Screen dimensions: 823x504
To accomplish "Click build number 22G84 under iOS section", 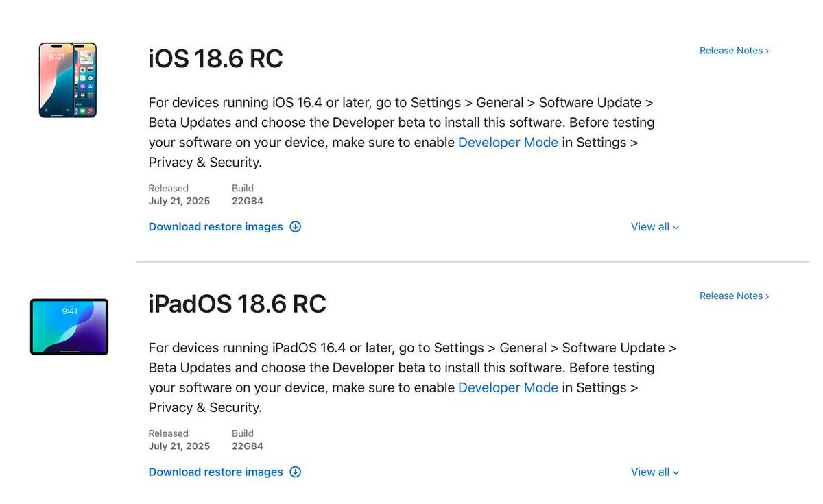I will pos(247,202).
